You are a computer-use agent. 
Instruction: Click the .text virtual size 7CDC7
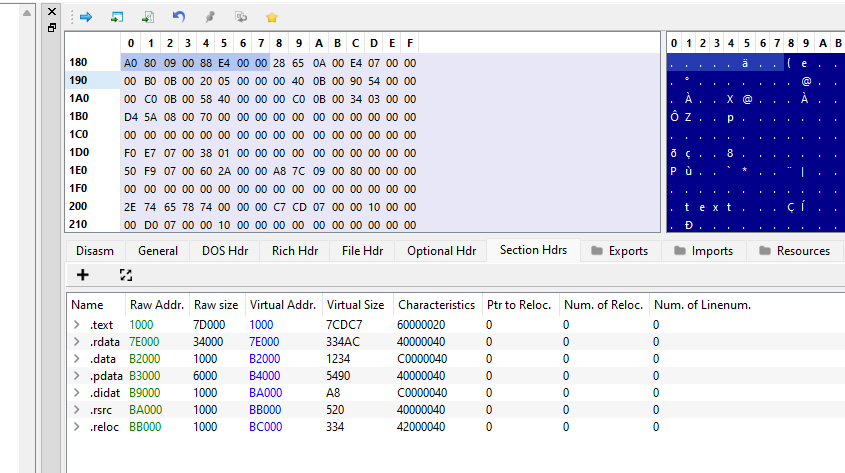click(344, 325)
